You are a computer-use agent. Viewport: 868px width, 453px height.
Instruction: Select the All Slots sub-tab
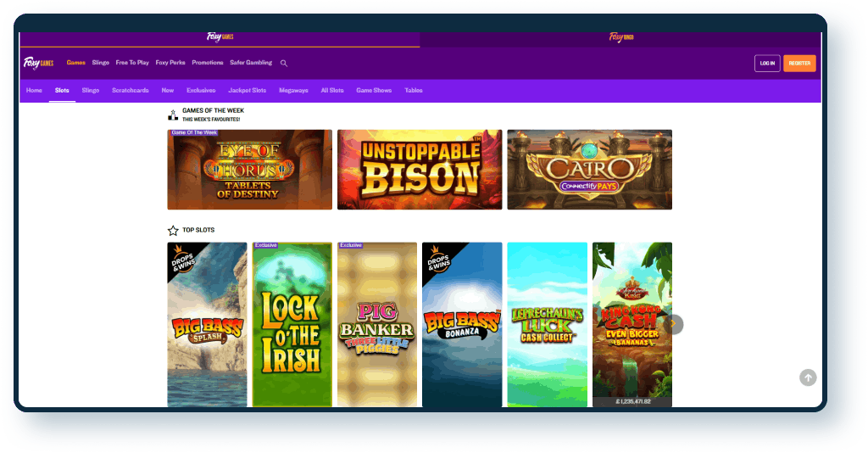[x=332, y=90]
